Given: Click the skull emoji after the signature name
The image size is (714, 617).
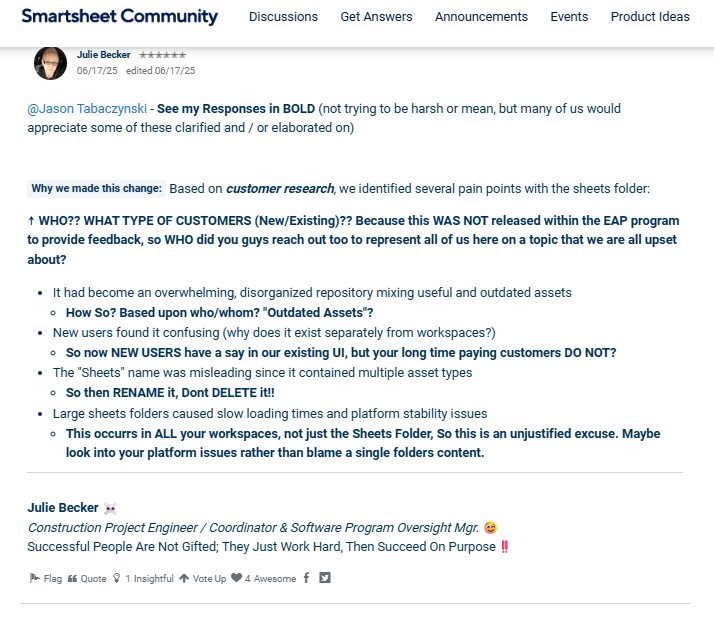Looking at the screenshot, I should 110,508.
